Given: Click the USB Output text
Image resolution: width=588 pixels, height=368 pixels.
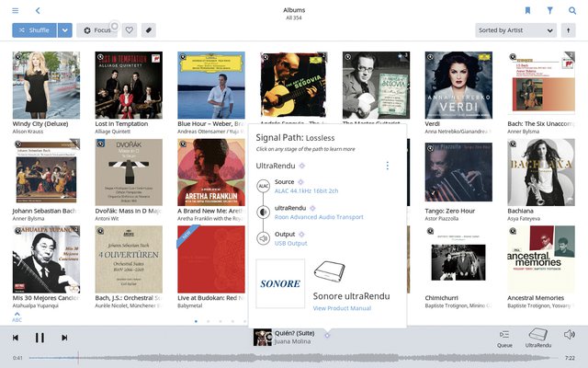Looking at the screenshot, I should click(x=291, y=243).
